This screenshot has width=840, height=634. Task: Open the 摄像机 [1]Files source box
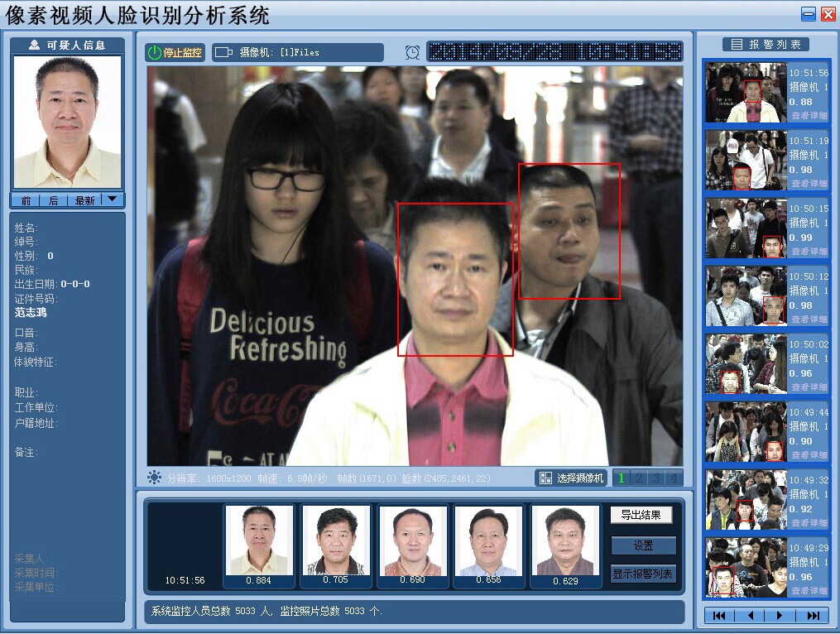tap(298, 52)
